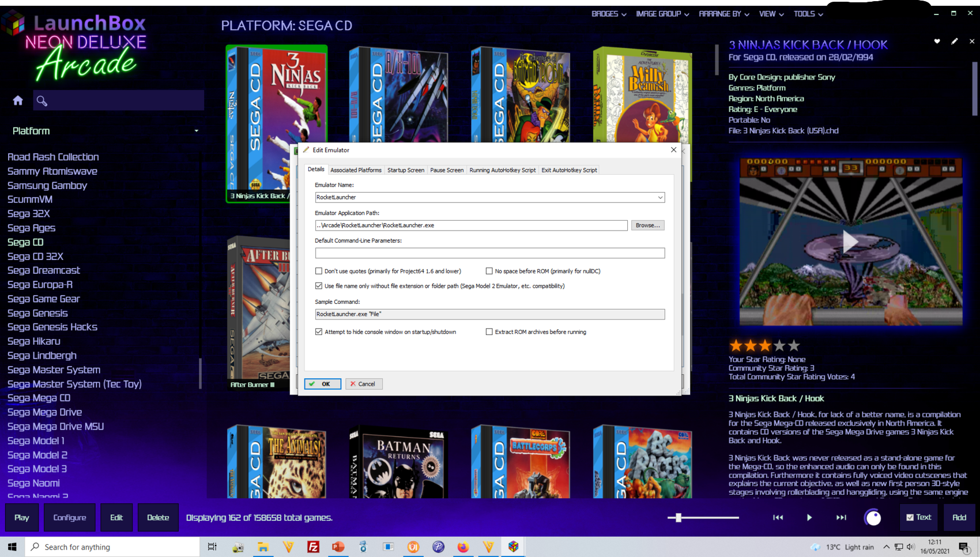Viewport: 980px width, 557px height.
Task: Open Windows Start menu
Action: point(12,547)
